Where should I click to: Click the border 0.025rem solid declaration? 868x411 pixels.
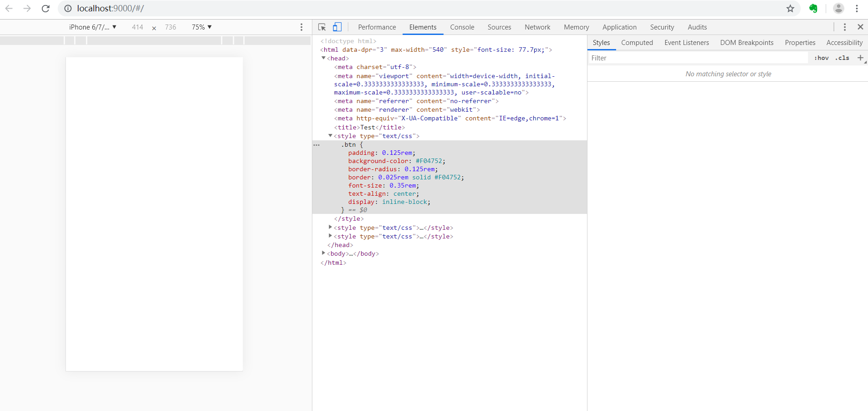coord(406,177)
